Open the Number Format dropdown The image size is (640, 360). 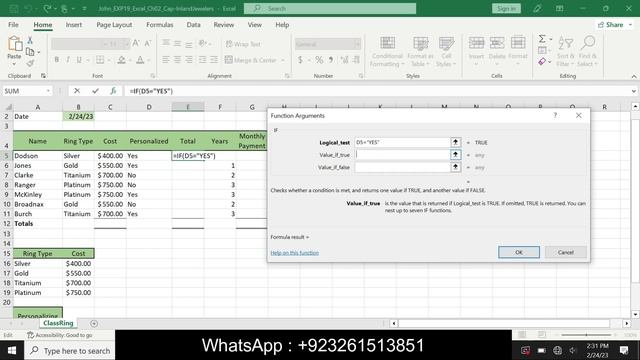[x=358, y=44]
